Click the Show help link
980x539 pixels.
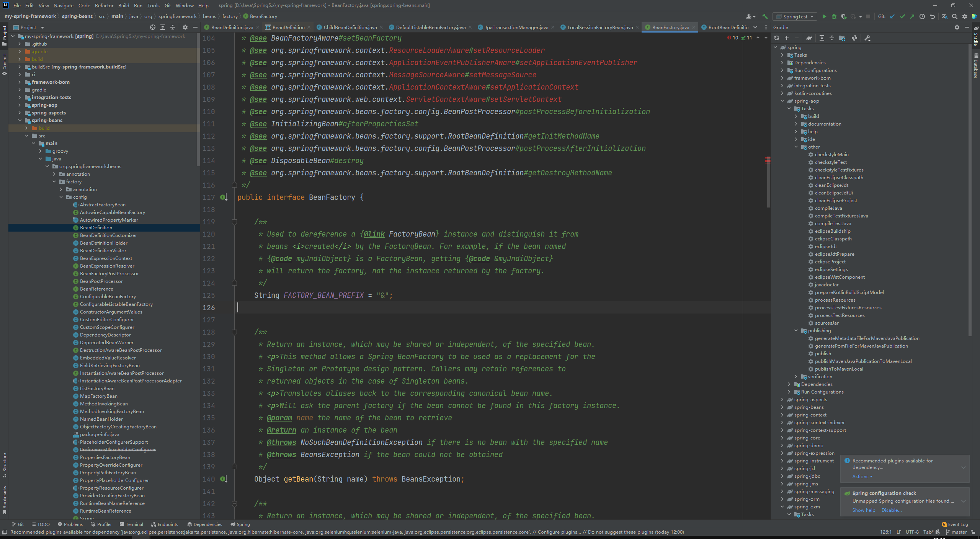coord(864,510)
